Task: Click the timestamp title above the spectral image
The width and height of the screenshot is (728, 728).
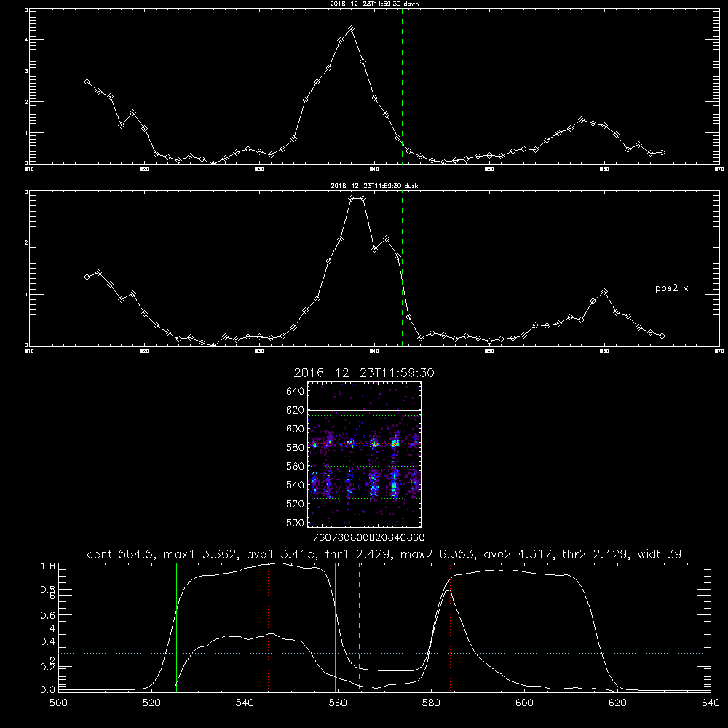Action: tap(364, 373)
